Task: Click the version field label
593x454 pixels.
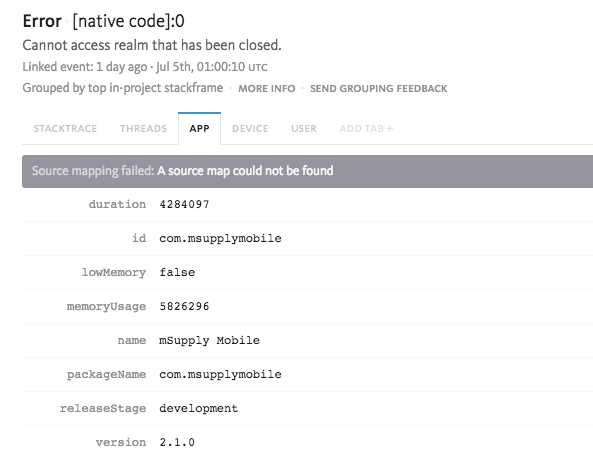Action: 121,442
